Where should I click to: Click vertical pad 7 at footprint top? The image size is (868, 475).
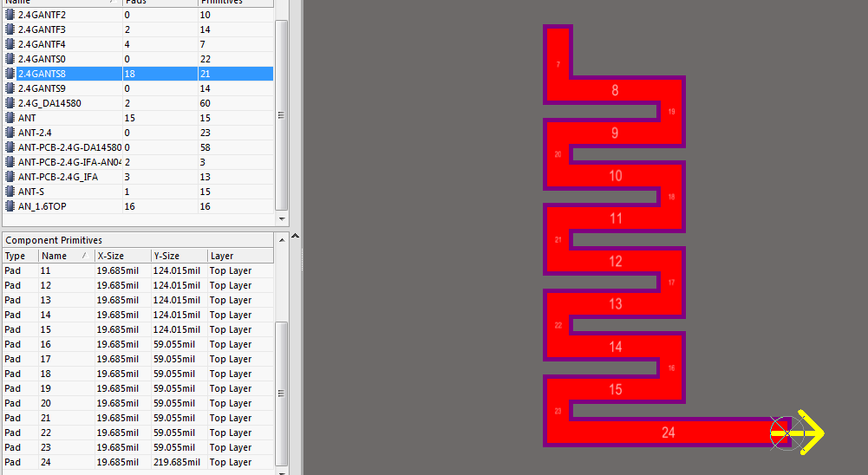click(x=558, y=64)
